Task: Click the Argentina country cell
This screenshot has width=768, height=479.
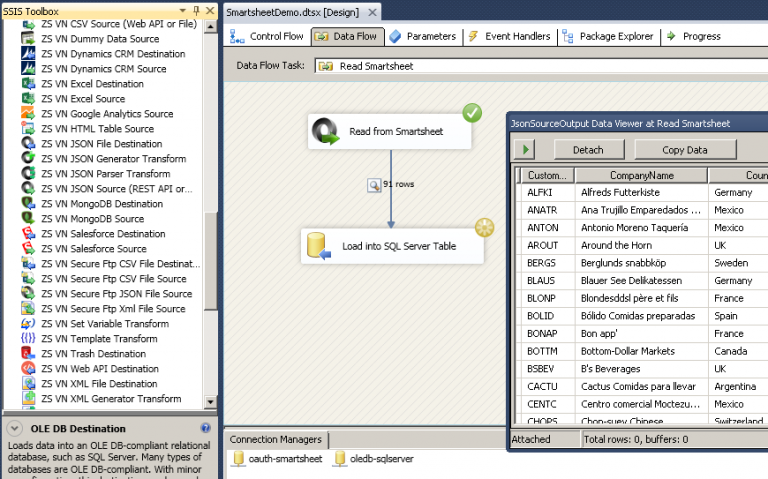Action: (x=738, y=386)
